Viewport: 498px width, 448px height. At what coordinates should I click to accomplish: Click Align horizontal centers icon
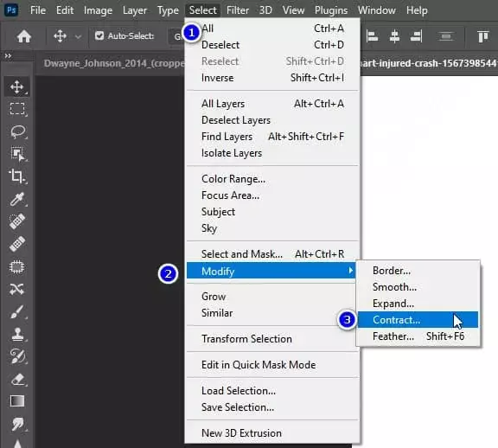tap(394, 36)
